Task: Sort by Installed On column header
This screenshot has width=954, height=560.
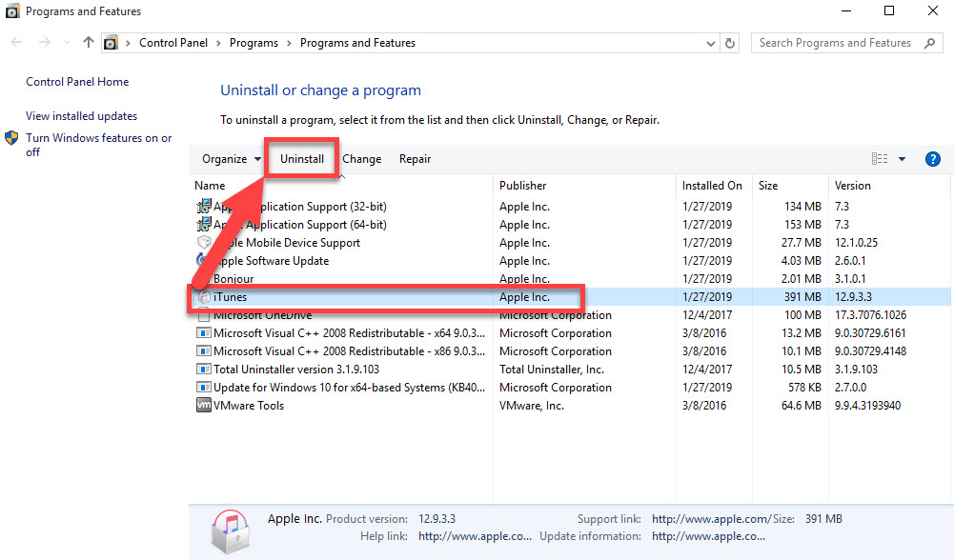Action: pos(712,186)
